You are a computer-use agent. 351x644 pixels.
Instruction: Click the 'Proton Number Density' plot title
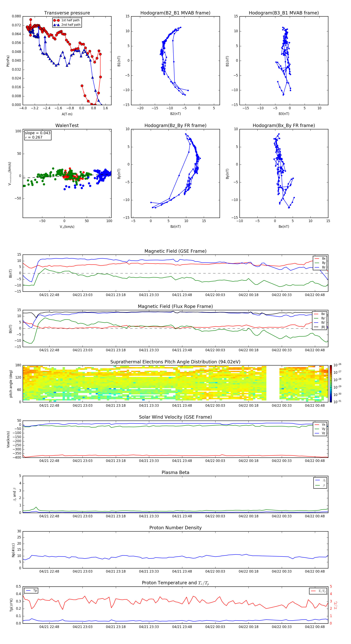[175, 528]
